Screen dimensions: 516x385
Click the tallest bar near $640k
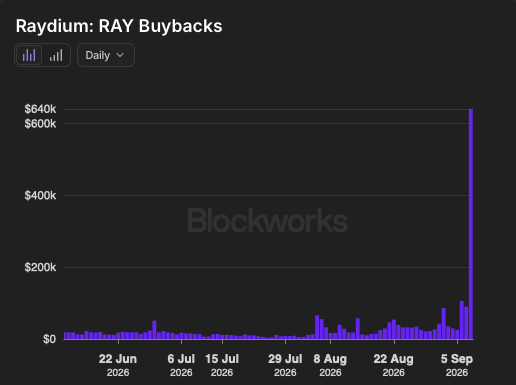471,224
